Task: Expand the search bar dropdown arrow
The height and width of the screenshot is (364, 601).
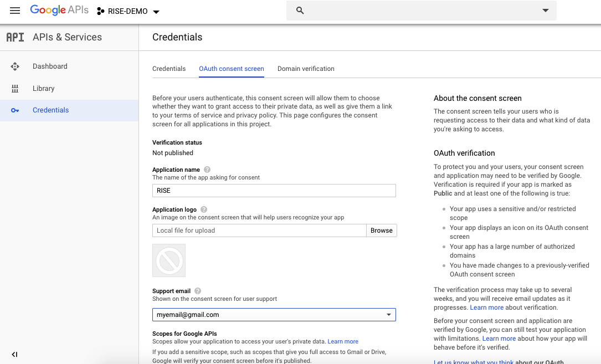Action: pyautogui.click(x=546, y=11)
